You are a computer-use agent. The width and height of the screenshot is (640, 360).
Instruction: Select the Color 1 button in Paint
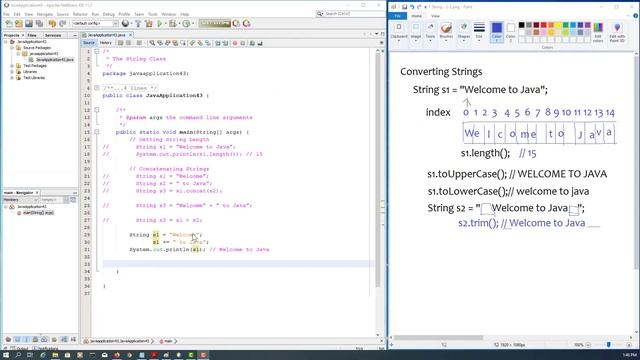(x=497, y=32)
